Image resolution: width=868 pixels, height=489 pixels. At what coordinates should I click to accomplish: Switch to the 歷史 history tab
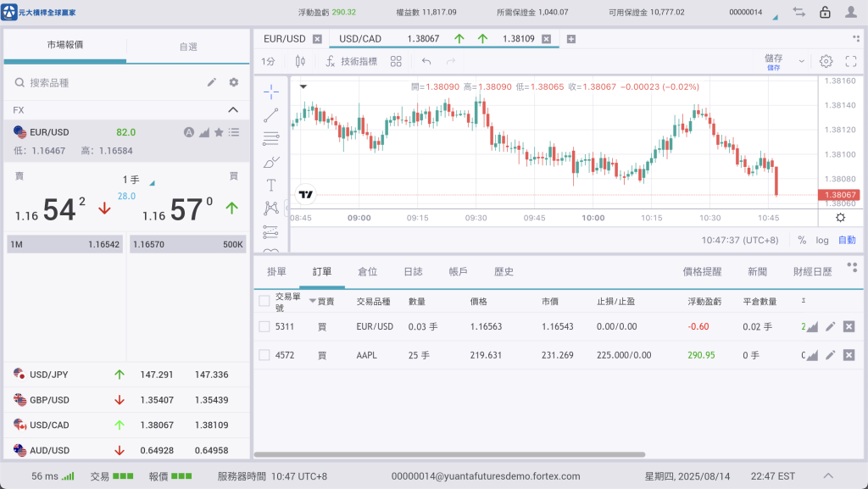504,271
